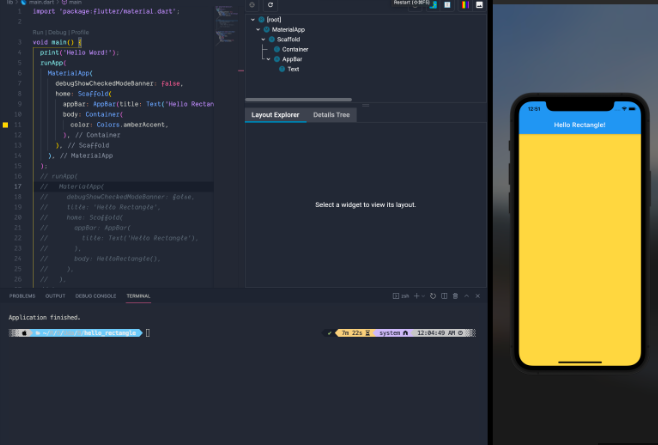The width and height of the screenshot is (658, 445).
Task: Toggle the rainbow repaint icon
Action: [x=465, y=5]
